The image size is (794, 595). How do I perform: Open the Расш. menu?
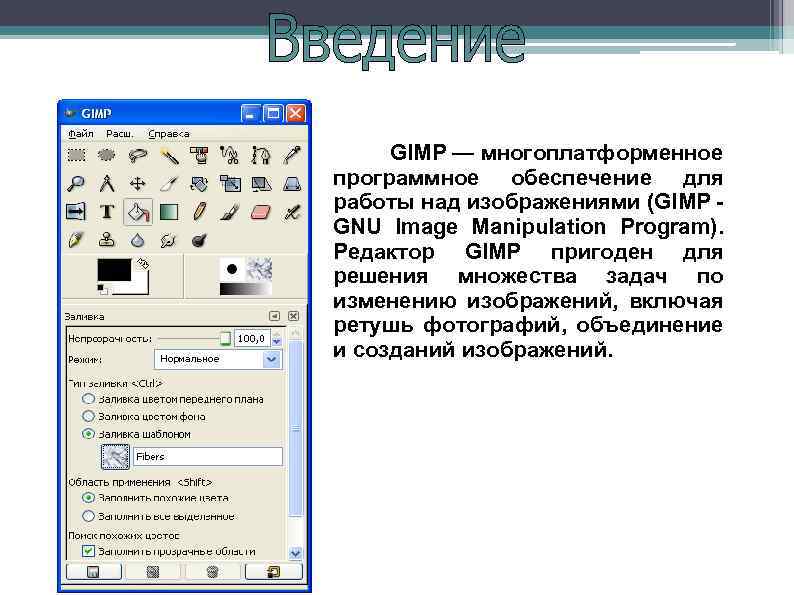(x=120, y=134)
